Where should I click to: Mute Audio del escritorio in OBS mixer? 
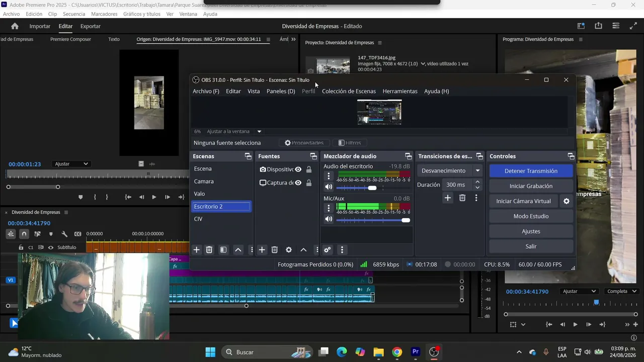tap(329, 187)
